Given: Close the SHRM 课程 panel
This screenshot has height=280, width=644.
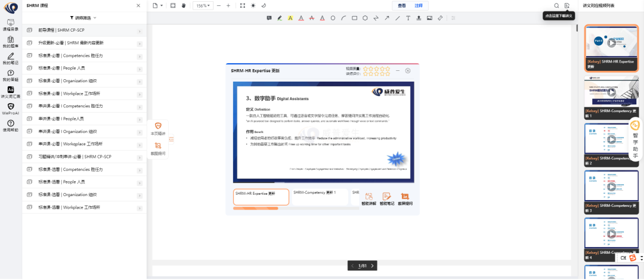Looking at the screenshot, I should click(138, 6).
